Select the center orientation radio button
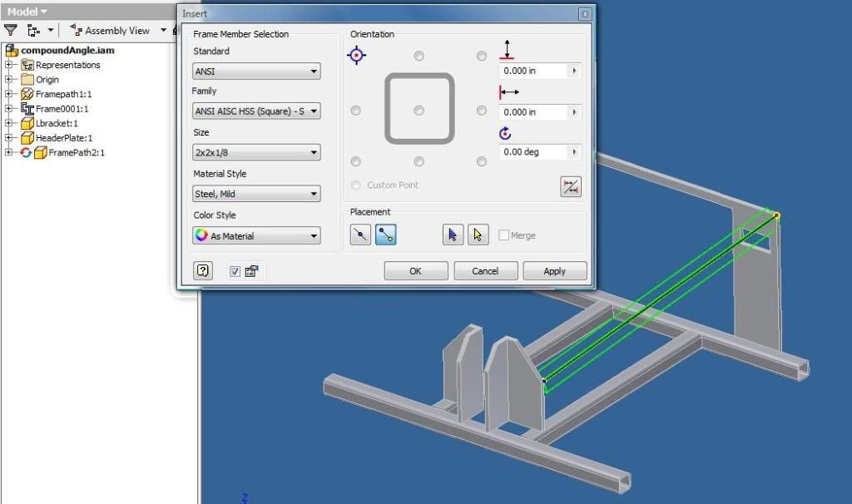 point(419,111)
